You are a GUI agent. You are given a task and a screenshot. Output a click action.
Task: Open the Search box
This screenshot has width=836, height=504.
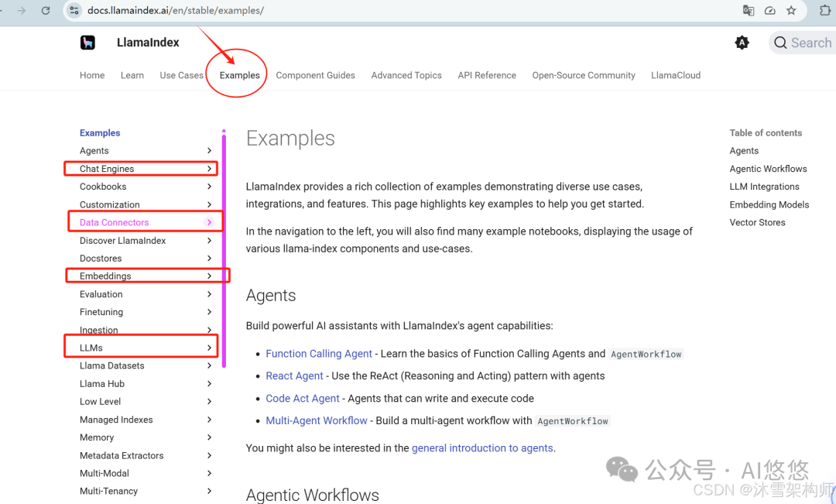[802, 43]
